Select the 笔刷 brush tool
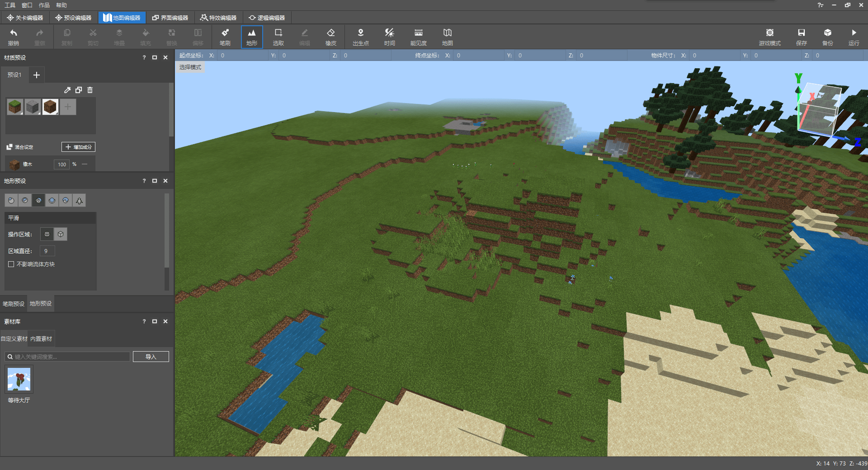 [225, 37]
